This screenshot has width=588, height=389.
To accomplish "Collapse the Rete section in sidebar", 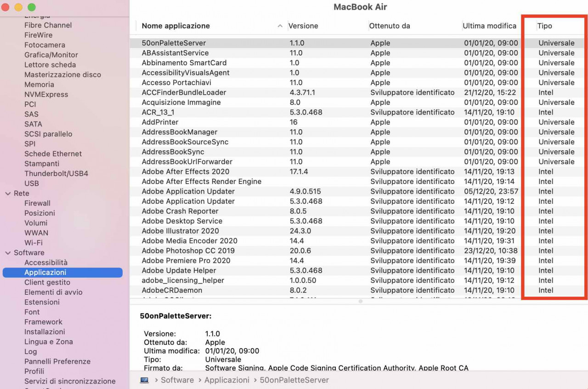I will (8, 194).
